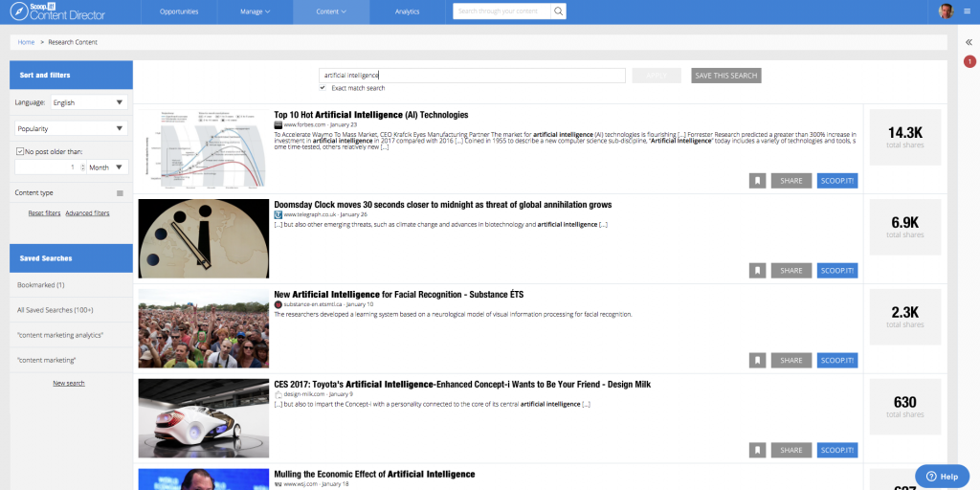Image resolution: width=980 pixels, height=490 pixels.
Task: Open the Popularity sort dropdown
Action: [x=71, y=129]
